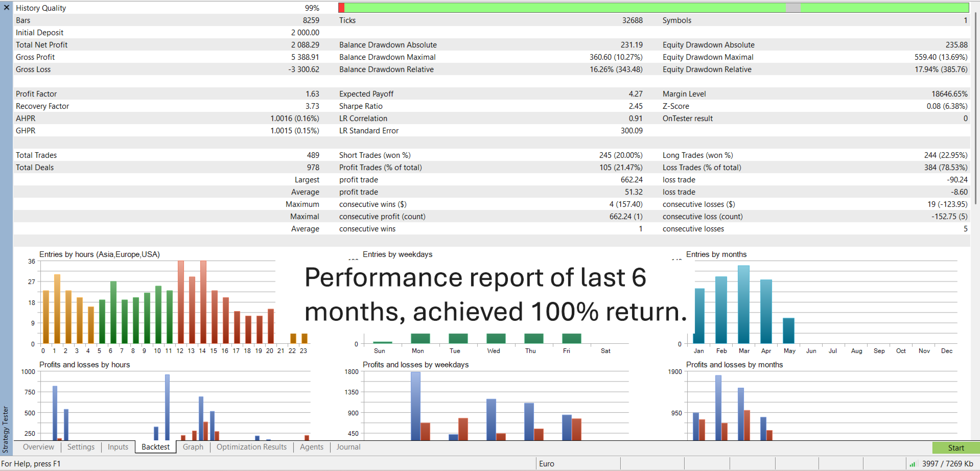980x471 pixels.
Task: Click the green Start button
Action: [x=955, y=448]
